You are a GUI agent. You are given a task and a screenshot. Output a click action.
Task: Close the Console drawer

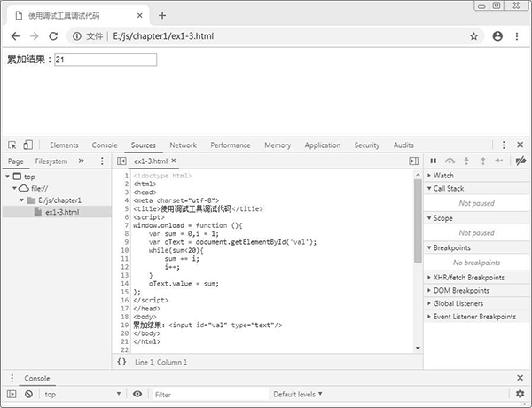pos(520,378)
